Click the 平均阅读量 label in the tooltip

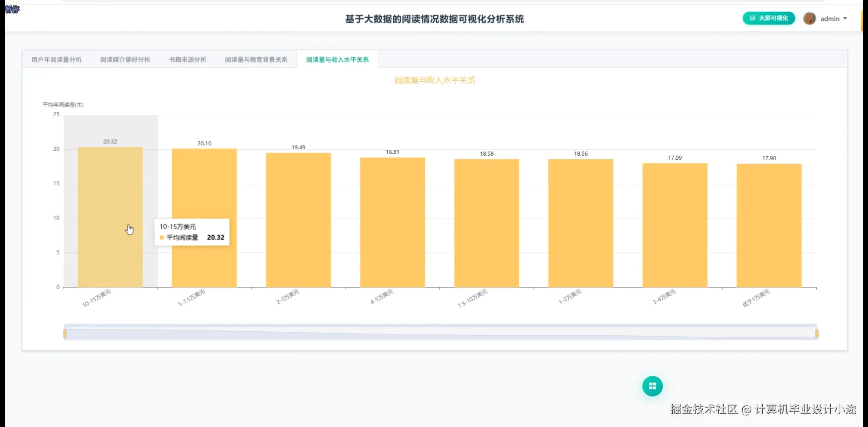[183, 237]
